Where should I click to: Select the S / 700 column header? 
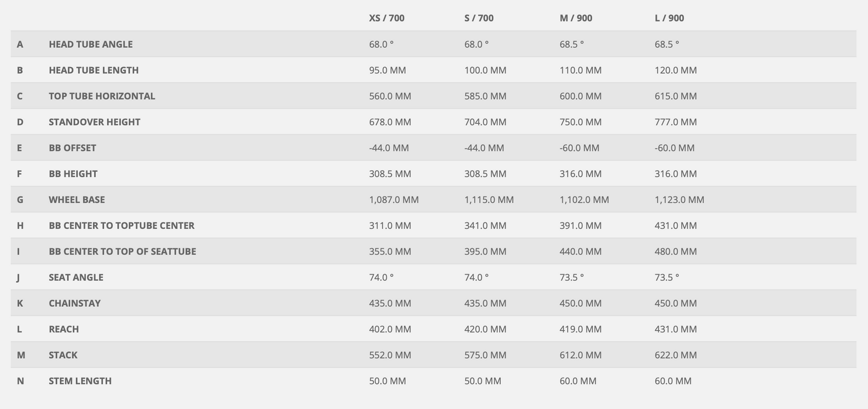[x=479, y=18]
